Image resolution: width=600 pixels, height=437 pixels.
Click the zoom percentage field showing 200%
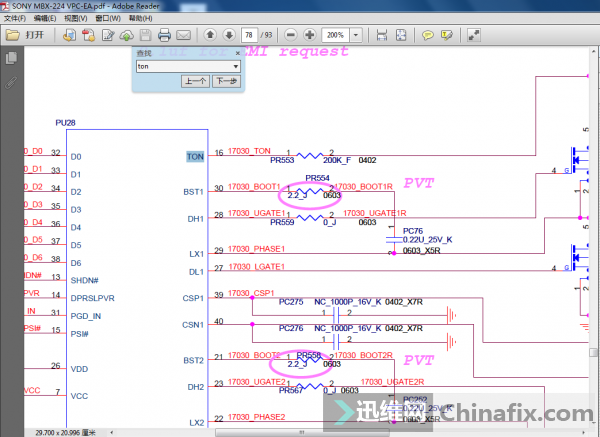pyautogui.click(x=336, y=35)
